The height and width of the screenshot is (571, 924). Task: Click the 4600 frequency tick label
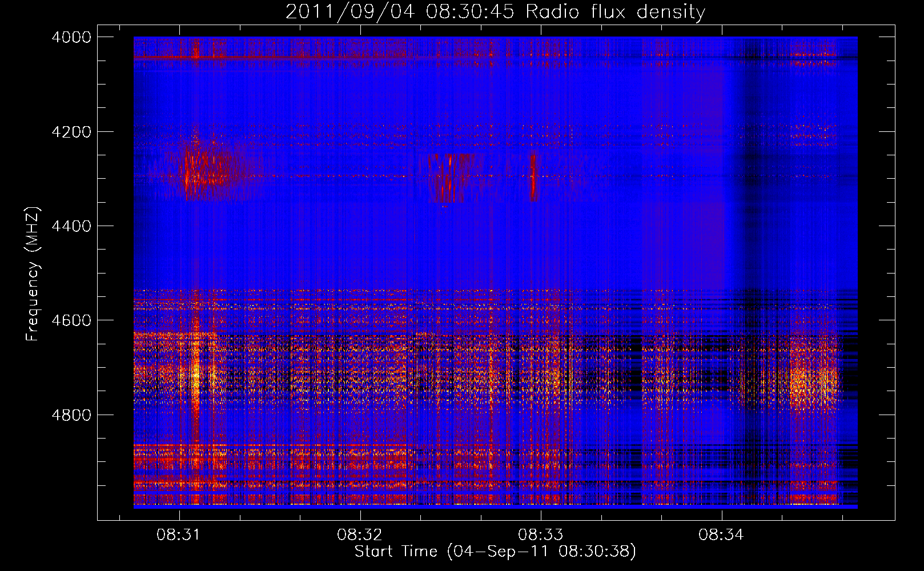click(x=71, y=320)
